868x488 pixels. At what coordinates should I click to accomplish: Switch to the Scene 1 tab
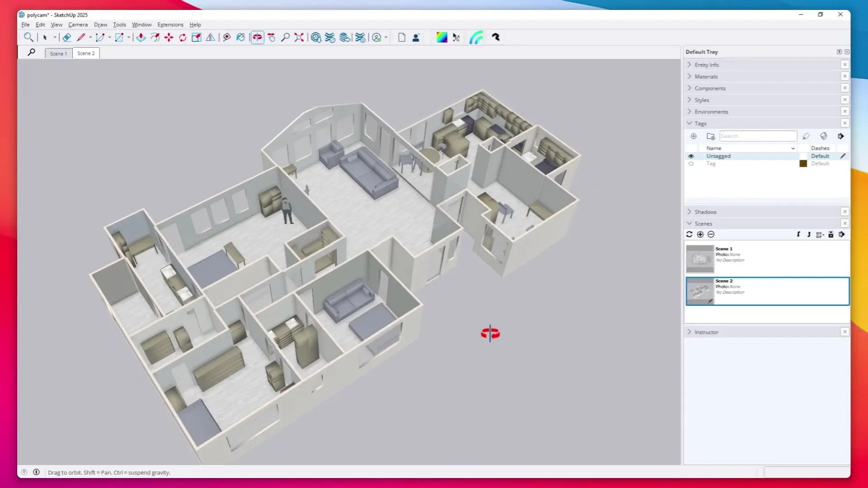(58, 53)
